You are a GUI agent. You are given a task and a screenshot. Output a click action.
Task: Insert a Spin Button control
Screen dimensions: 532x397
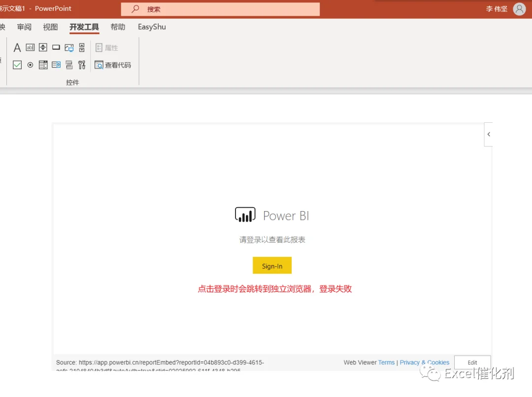[x=43, y=47]
